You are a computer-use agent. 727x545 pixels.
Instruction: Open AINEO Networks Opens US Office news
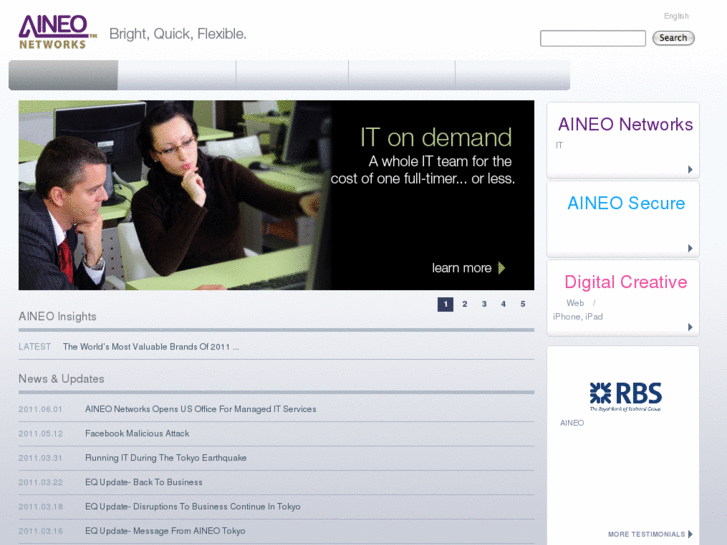(200, 409)
